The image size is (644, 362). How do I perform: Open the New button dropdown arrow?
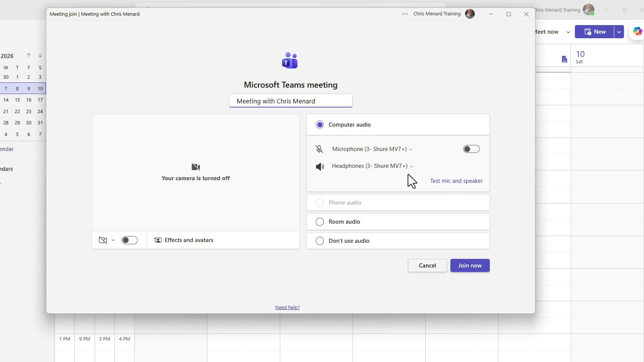pyautogui.click(x=619, y=32)
